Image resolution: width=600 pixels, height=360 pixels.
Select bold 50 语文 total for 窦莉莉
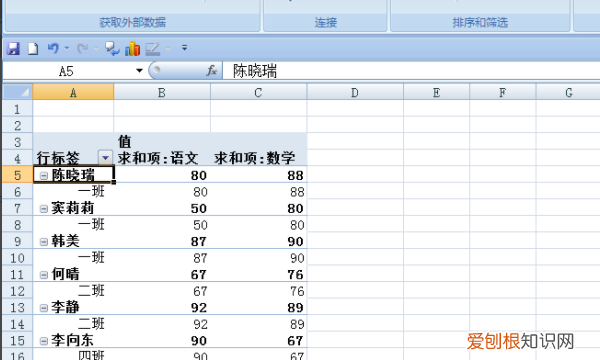[162, 208]
